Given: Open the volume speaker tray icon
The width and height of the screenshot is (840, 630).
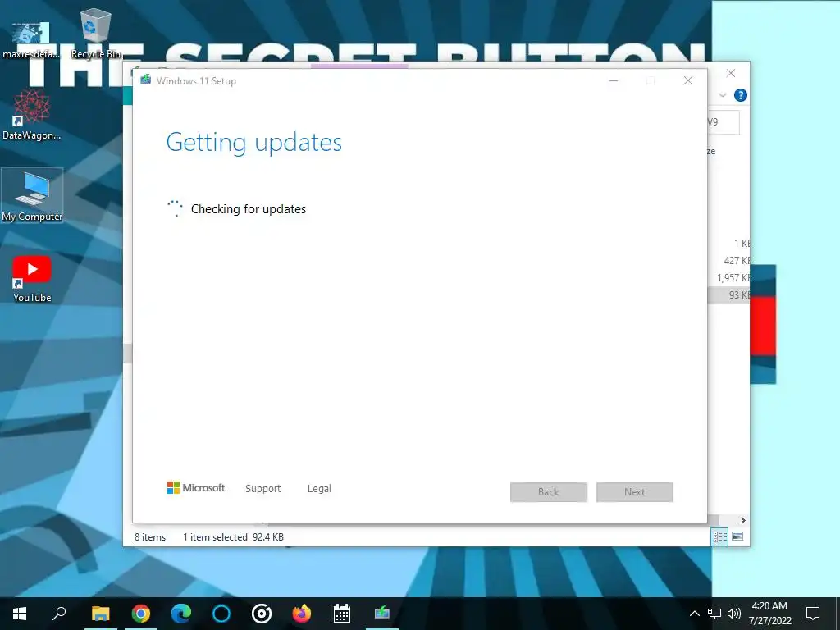Looking at the screenshot, I should pos(734,614).
